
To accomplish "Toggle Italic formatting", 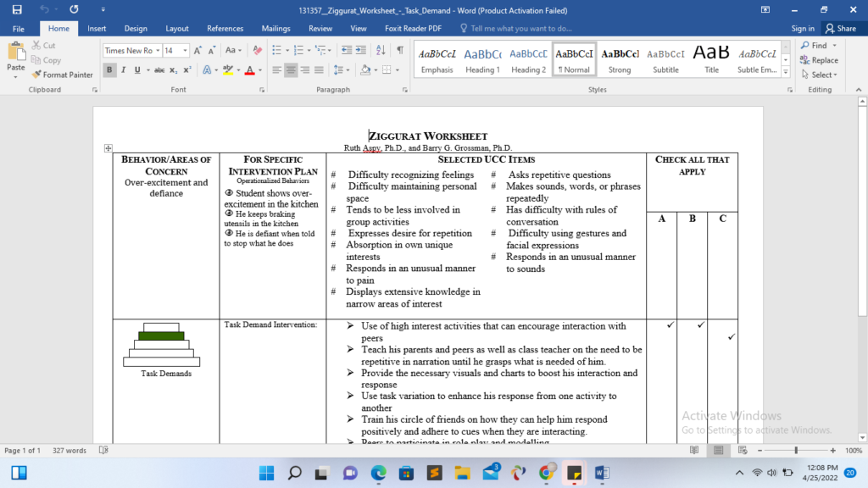I will point(124,70).
